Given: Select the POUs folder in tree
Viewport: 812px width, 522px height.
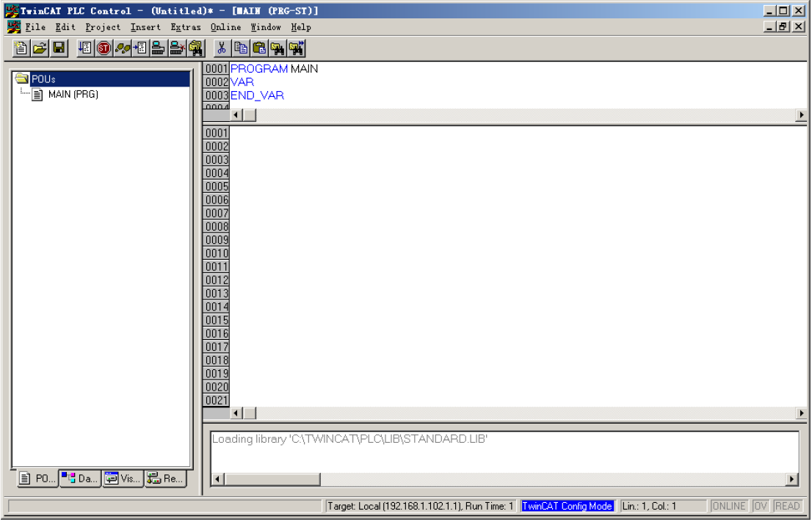Looking at the screenshot, I should tap(101, 79).
